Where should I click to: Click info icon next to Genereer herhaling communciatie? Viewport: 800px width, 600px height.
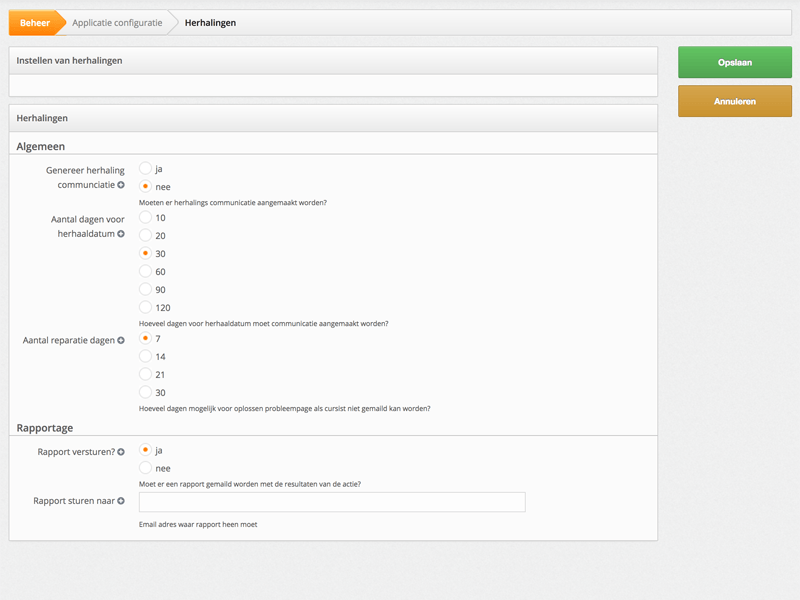(121, 185)
